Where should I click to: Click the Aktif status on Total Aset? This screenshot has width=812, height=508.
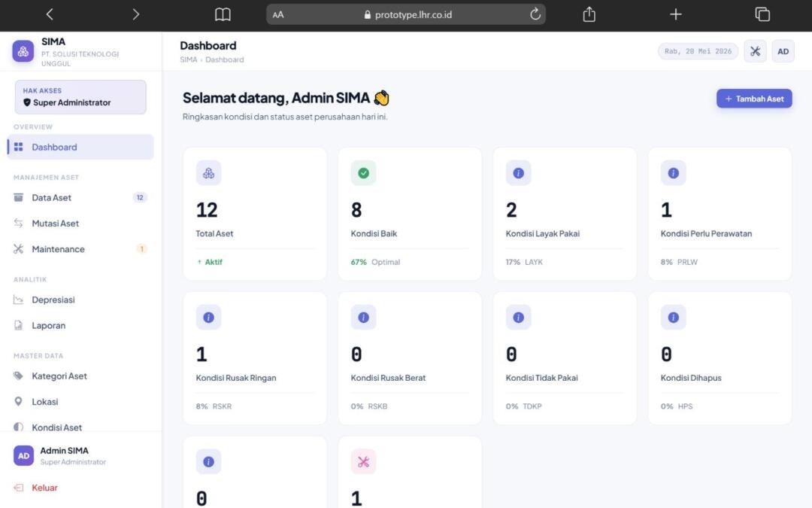(210, 263)
